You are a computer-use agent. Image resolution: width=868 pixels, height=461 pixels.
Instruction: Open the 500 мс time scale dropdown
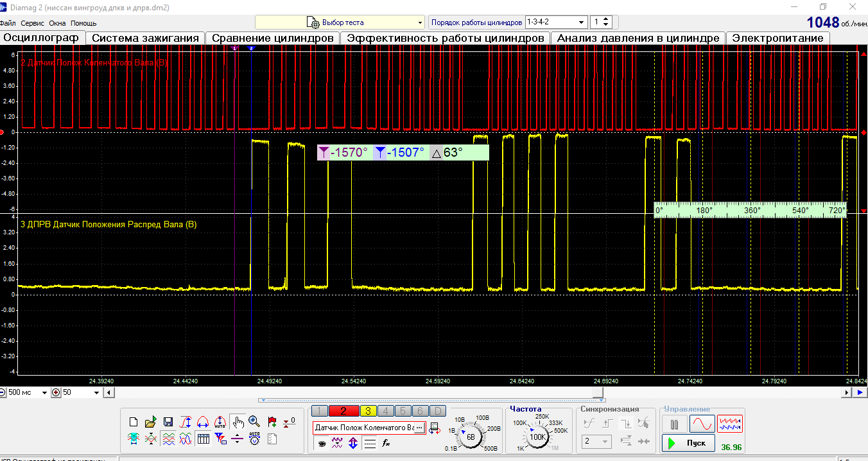[x=29, y=392]
